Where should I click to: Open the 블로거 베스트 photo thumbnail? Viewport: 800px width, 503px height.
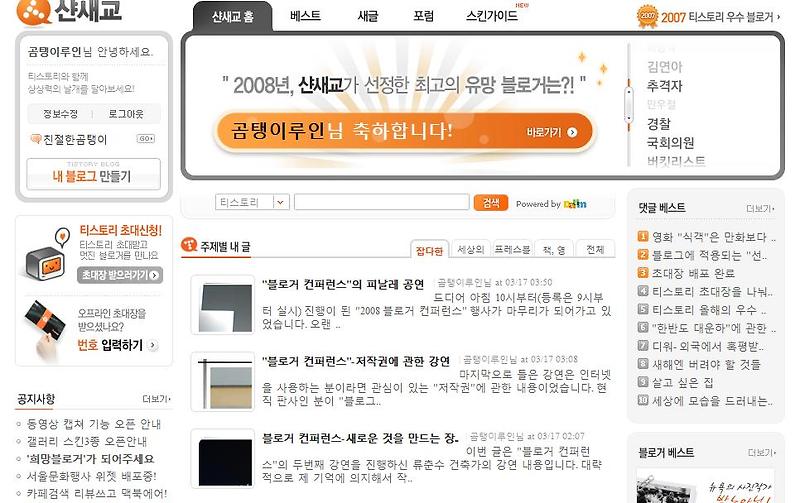pos(706,486)
